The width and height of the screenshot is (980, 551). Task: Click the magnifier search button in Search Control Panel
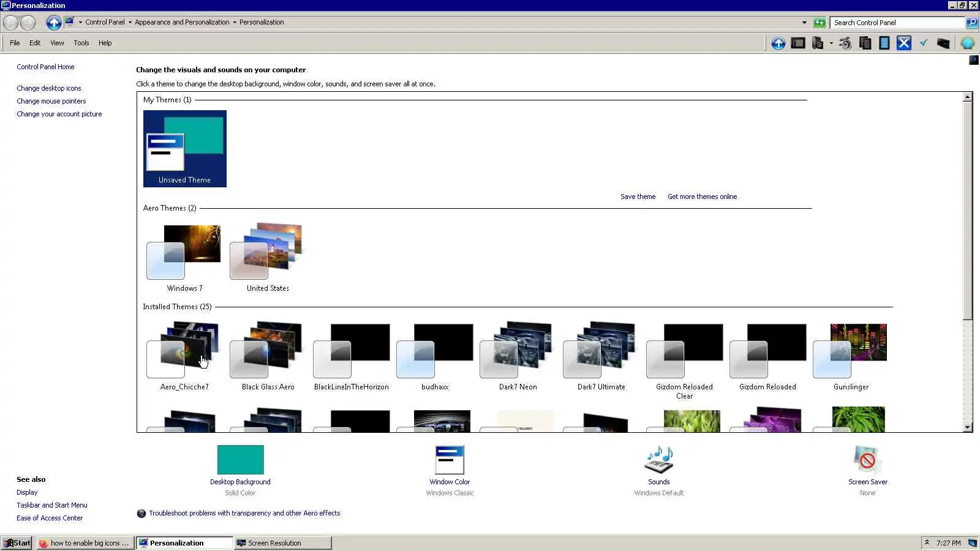(x=971, y=23)
